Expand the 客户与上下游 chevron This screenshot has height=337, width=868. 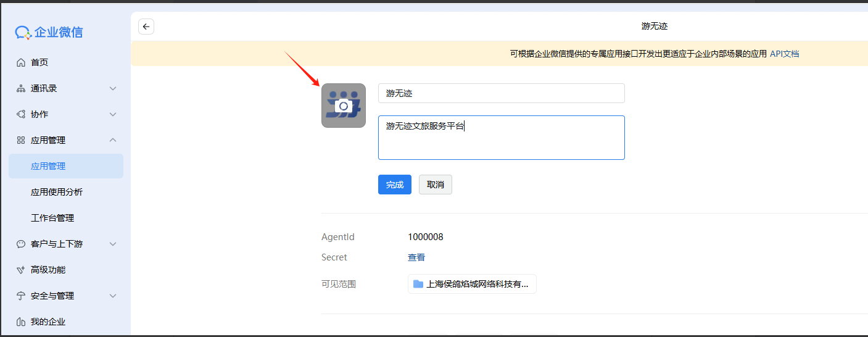point(113,244)
